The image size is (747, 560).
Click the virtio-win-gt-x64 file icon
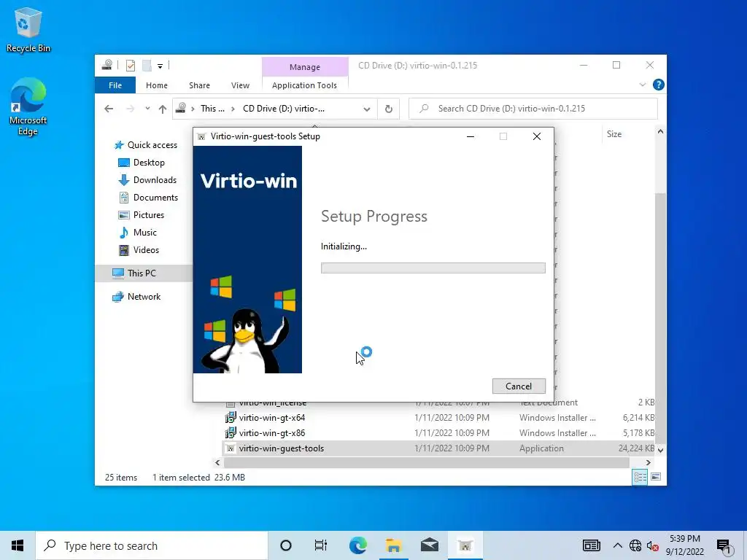(x=231, y=418)
